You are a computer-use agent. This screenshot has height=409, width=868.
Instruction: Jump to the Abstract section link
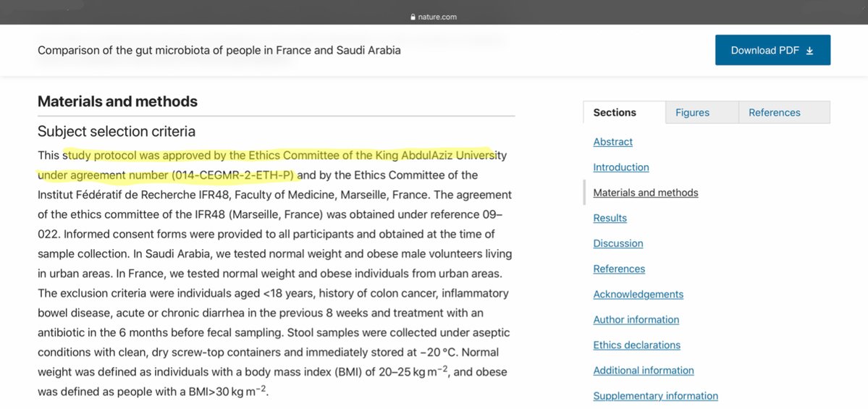point(612,142)
